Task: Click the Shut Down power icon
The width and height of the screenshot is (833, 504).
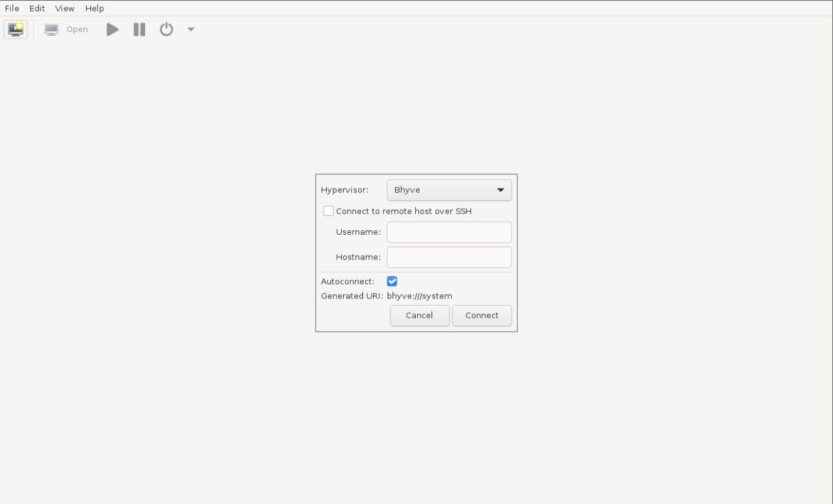Action: (167, 29)
